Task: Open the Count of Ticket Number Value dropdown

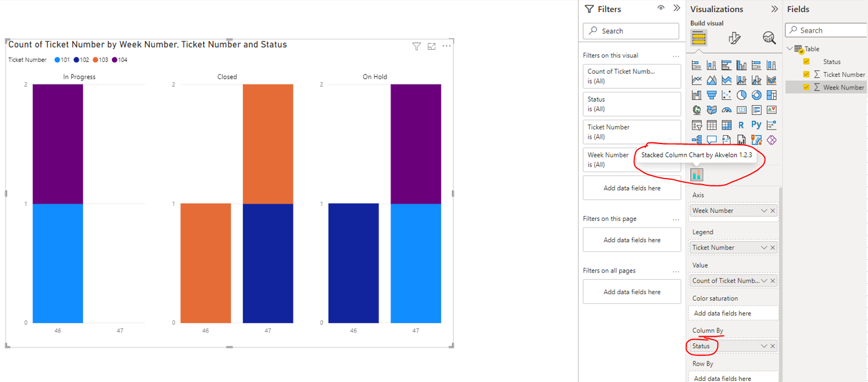Action: [x=764, y=281]
